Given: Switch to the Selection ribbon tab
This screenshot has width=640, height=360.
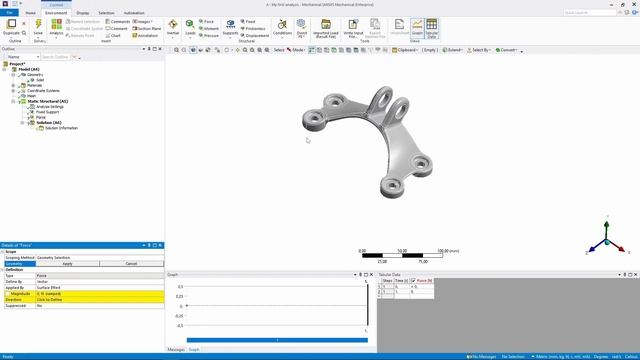Looking at the screenshot, I should click(x=106, y=13).
